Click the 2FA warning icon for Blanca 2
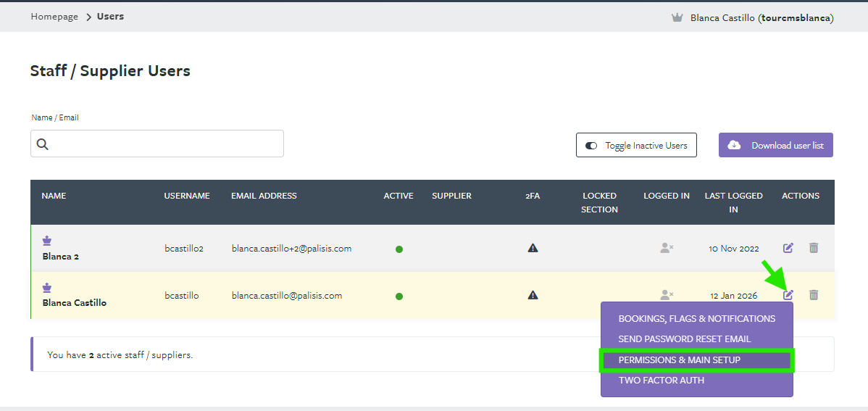Image resolution: width=868 pixels, height=411 pixels. tap(533, 248)
